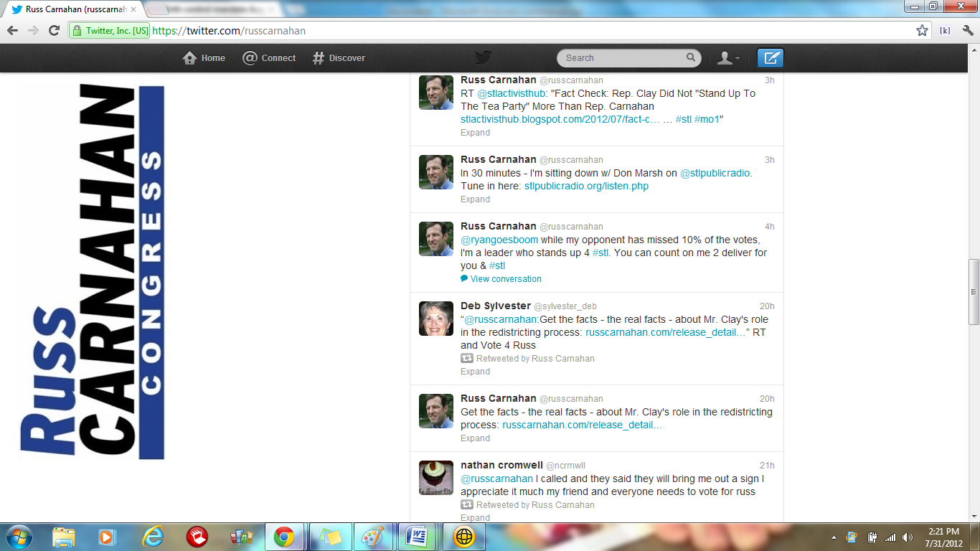Open @ryangoesboom mention

tap(499, 240)
